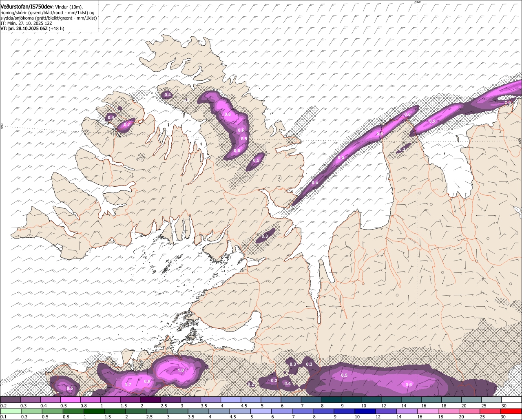This screenshot has height=420, width=522.
Task: Click the darkest purple 2 swatch in upper legend row
Action: pos(150,400)
